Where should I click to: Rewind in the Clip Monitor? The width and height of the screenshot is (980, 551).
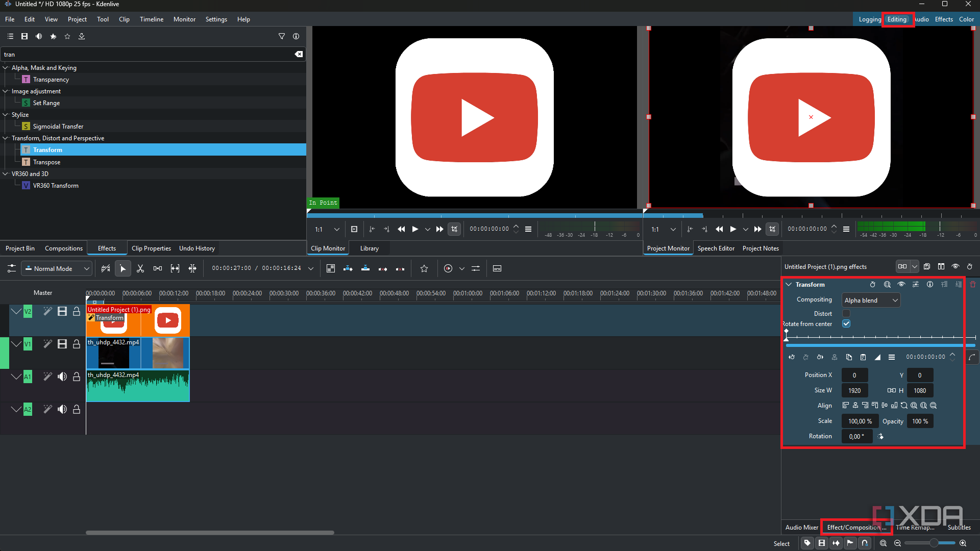pyautogui.click(x=401, y=229)
